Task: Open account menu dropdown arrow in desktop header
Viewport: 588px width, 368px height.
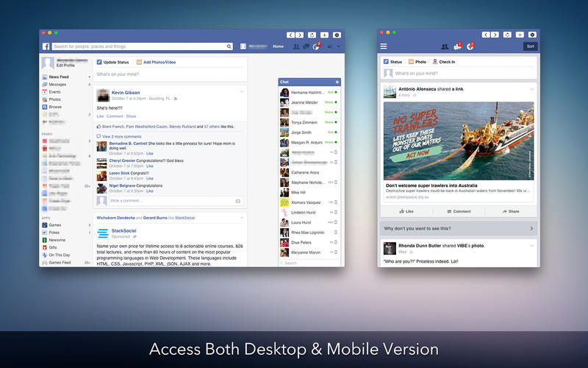Action: [339, 46]
